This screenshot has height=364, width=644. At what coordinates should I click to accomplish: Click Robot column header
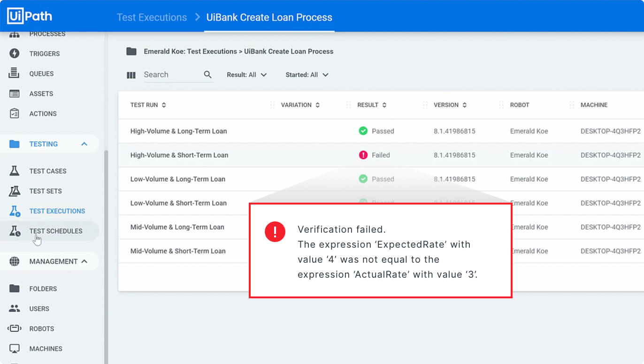tap(520, 105)
